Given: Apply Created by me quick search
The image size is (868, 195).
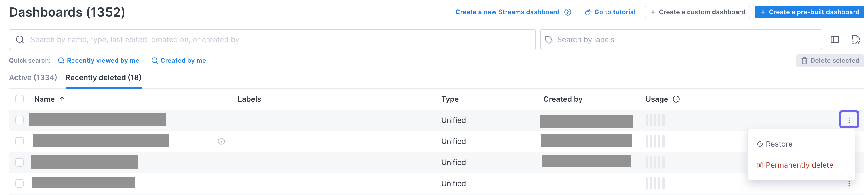Looking at the screenshot, I should coord(179,61).
